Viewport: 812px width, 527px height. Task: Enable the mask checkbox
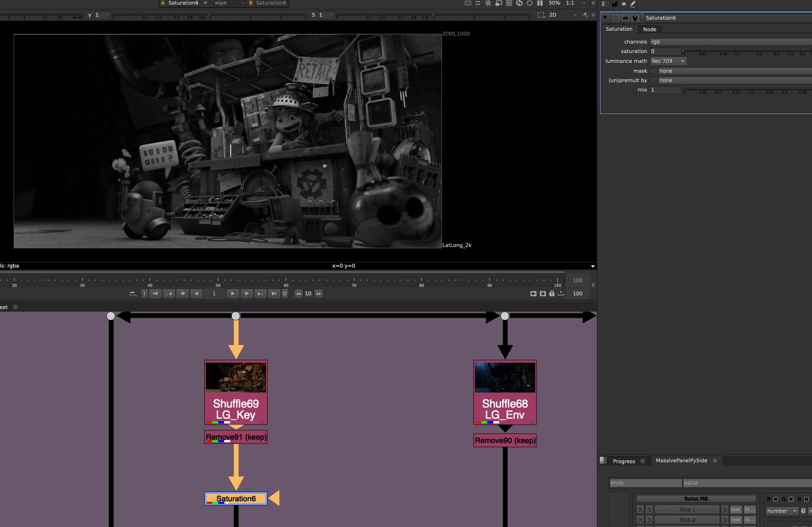tap(653, 71)
